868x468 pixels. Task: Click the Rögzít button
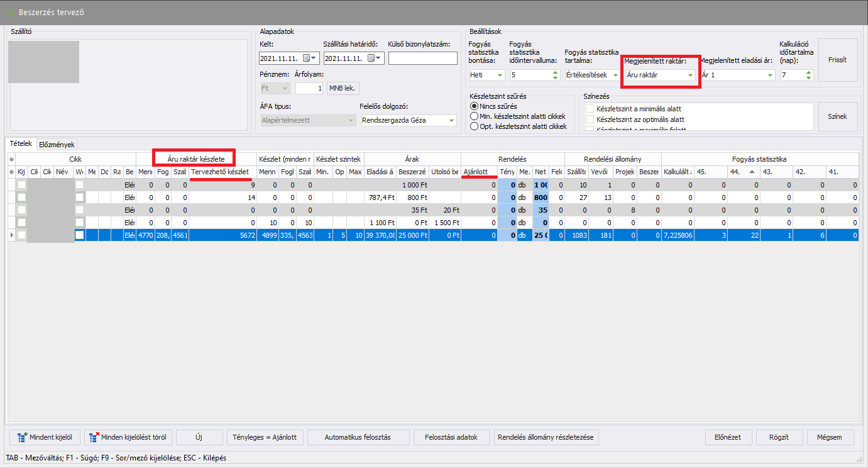779,437
